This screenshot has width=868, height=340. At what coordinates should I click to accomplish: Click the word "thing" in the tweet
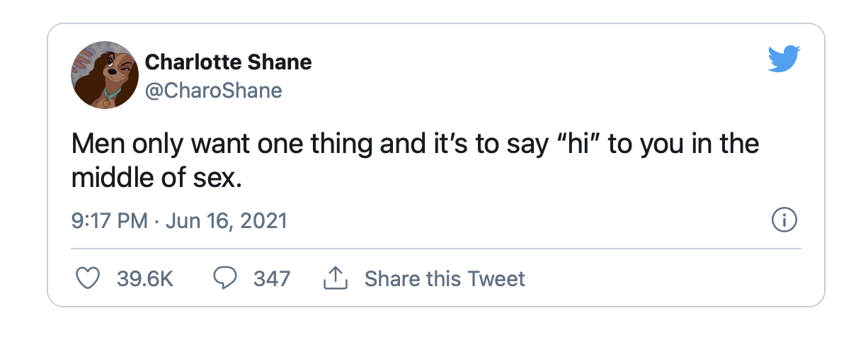[331, 144]
